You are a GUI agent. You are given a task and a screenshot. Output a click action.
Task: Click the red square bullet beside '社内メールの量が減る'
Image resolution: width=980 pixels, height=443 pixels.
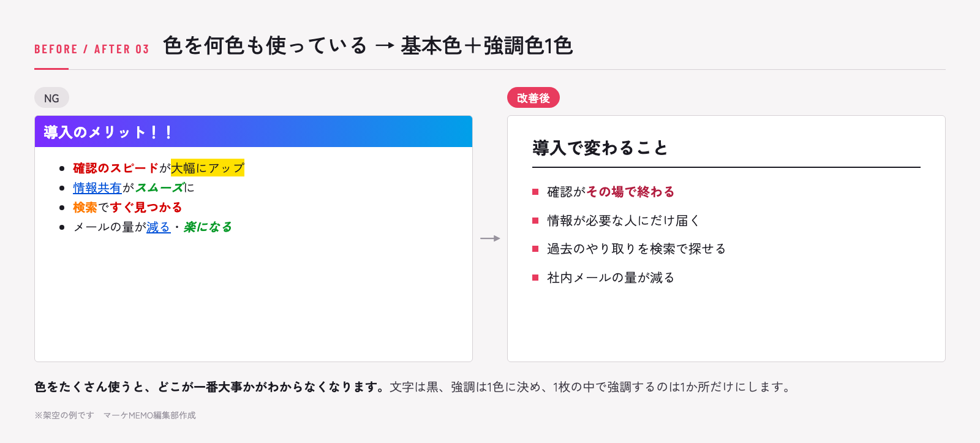[x=535, y=278]
